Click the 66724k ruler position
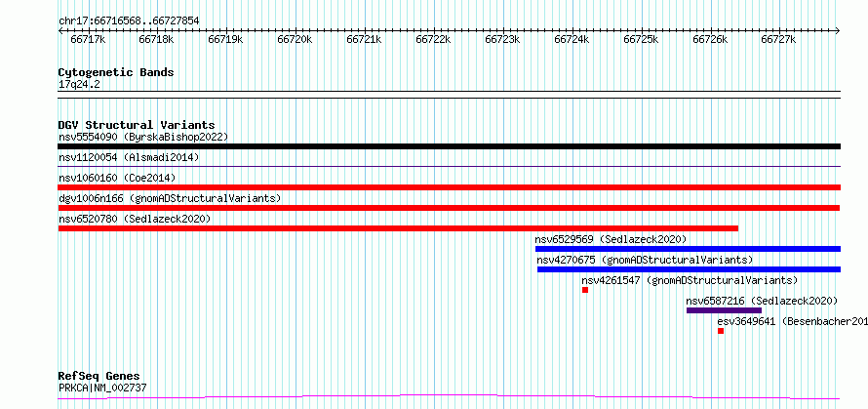This screenshot has height=409, width=868. pos(572,39)
